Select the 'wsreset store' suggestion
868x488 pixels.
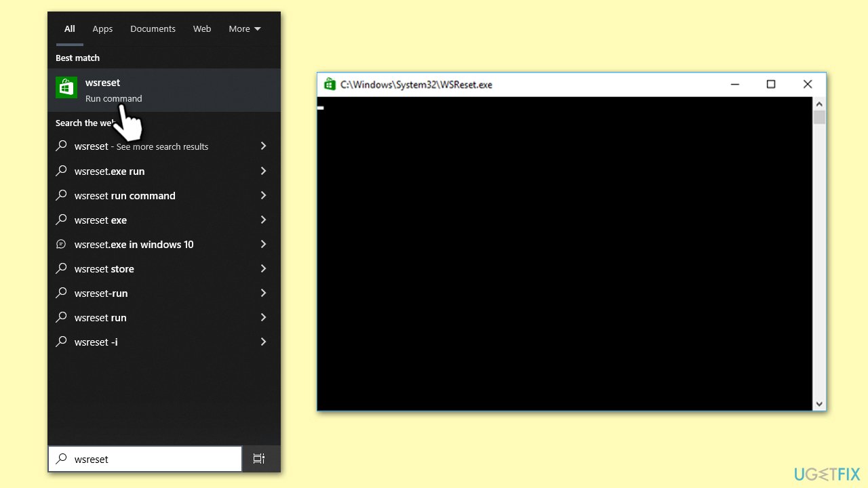coord(164,268)
